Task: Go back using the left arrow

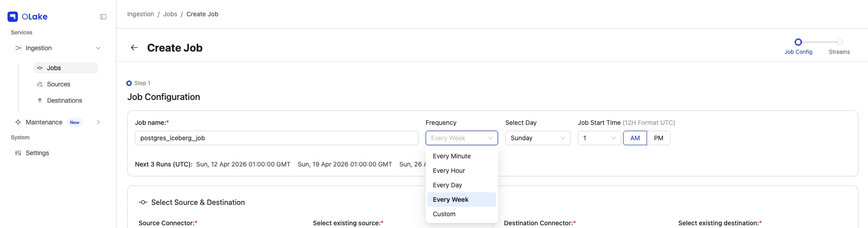Action: 134,47
